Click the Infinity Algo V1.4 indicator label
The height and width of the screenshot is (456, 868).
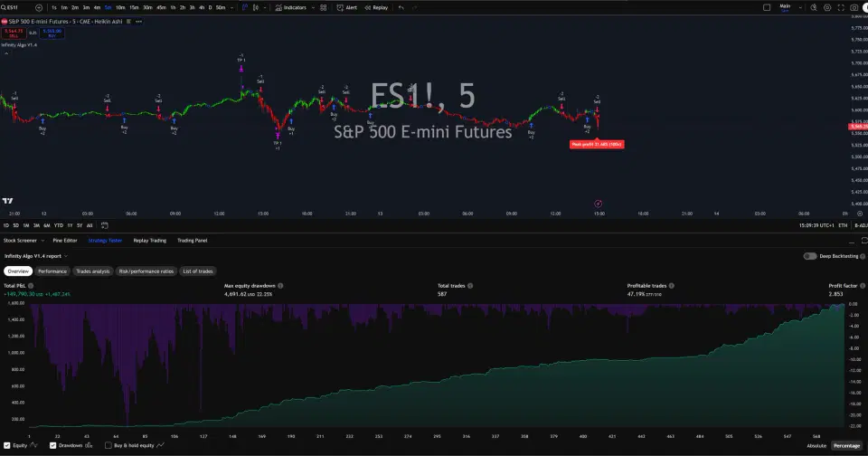pyautogui.click(x=19, y=45)
